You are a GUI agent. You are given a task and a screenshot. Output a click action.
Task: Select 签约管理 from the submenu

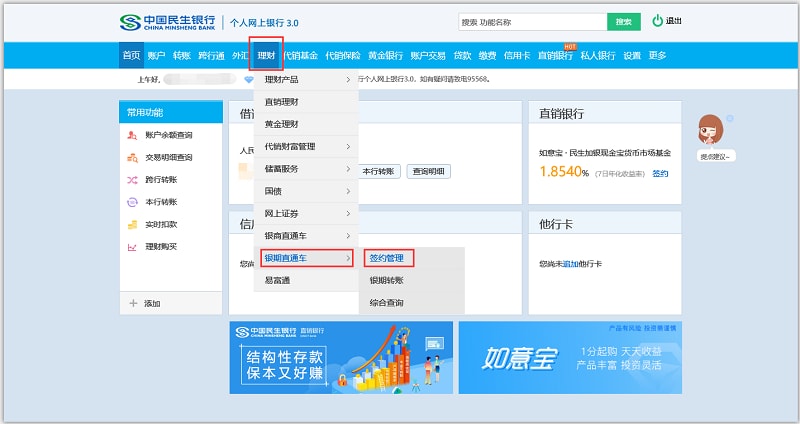(x=387, y=258)
